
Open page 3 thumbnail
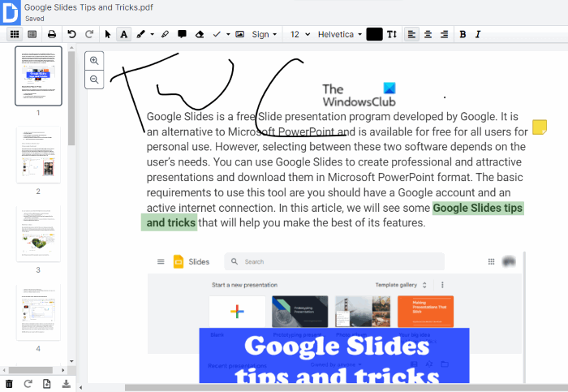pyautogui.click(x=38, y=234)
